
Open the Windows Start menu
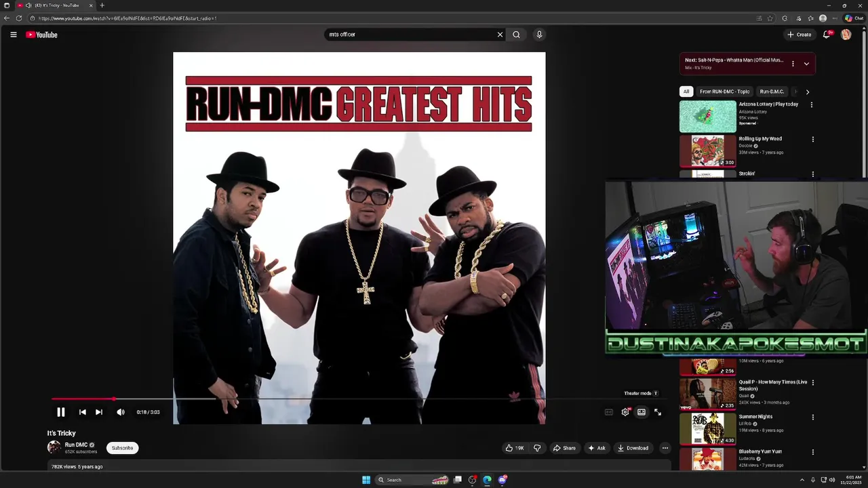point(366,480)
